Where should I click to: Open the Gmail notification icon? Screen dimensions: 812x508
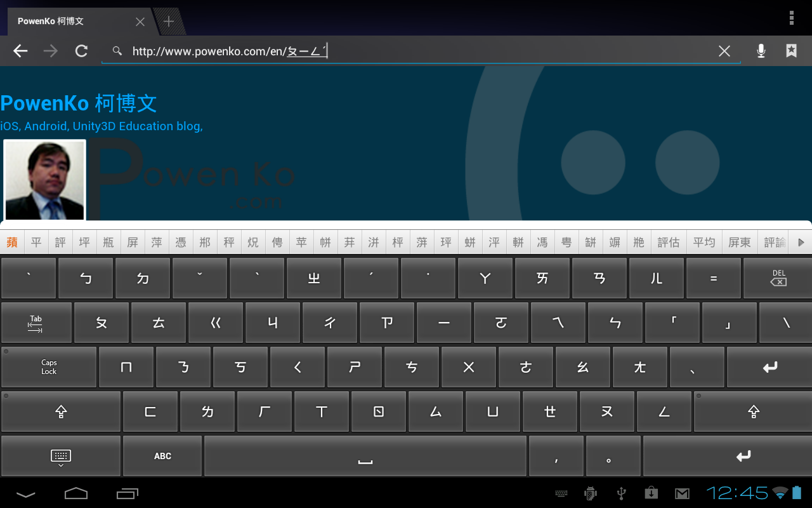pyautogui.click(x=682, y=493)
